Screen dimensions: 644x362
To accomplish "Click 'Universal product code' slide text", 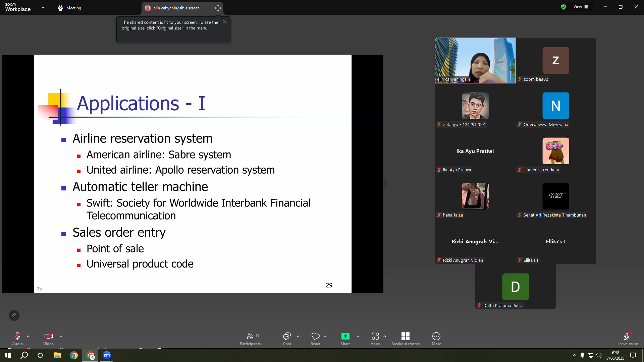I will pyautogui.click(x=140, y=264).
